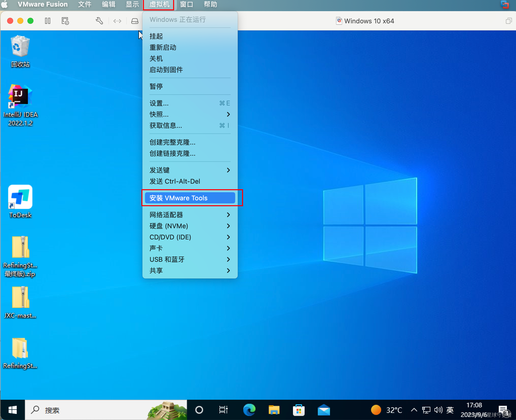
Task: Expand the 声卡 submenu
Action: 190,248
